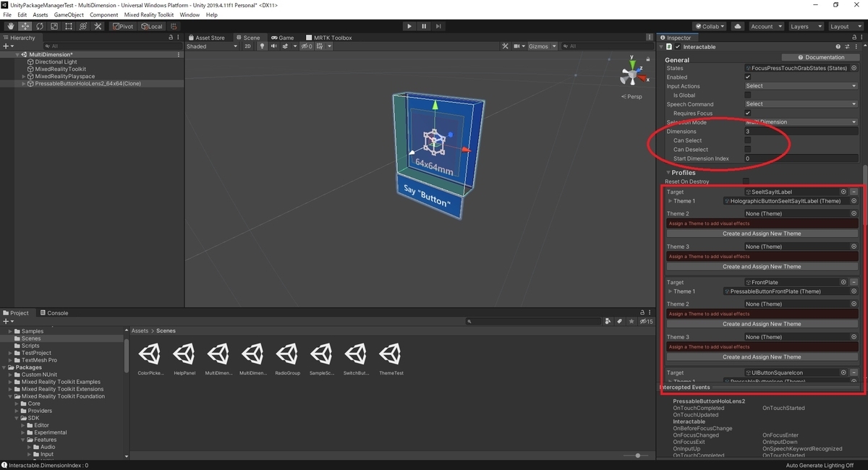Viewport: 868px width, 470px height.
Task: Switch to the Console tab
Action: coord(54,313)
